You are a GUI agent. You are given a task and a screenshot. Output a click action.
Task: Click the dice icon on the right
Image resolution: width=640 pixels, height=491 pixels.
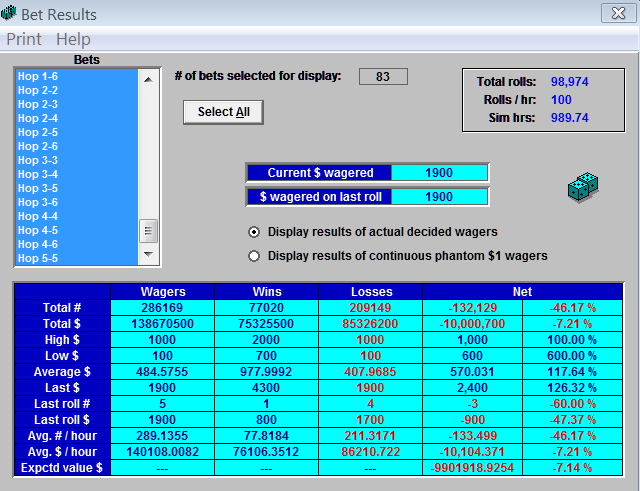pos(583,187)
